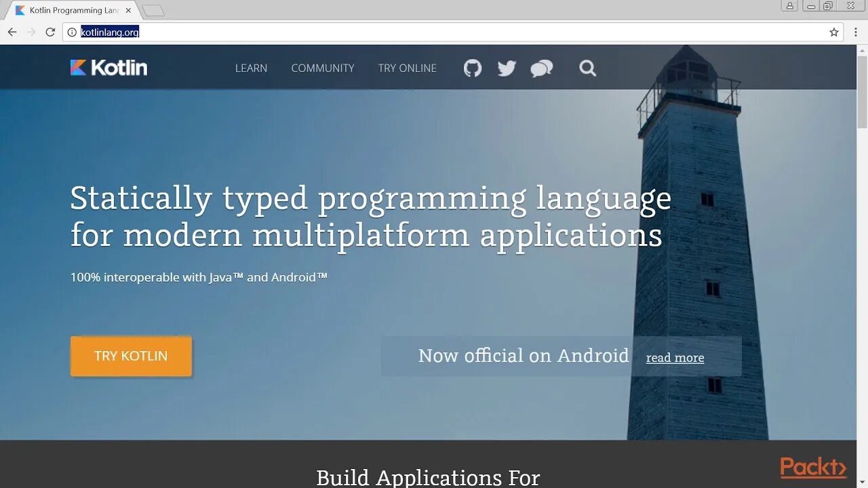Open the Kotlin Twitter icon link
This screenshot has height=488, width=868.
(507, 68)
